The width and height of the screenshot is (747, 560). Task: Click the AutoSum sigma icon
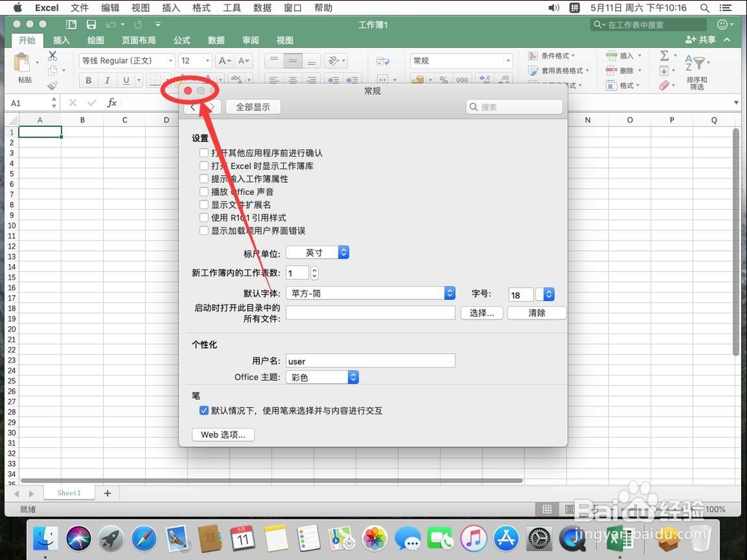664,56
